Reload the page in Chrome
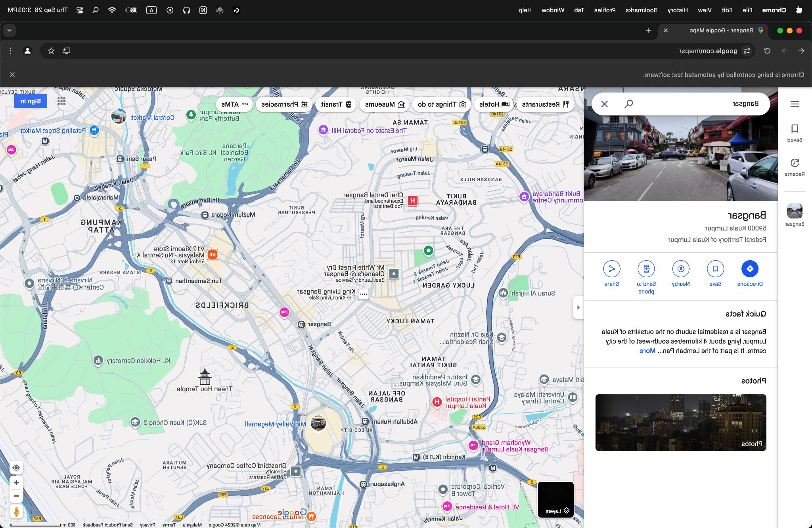Image resolution: width=812 pixels, height=528 pixels. tap(767, 51)
